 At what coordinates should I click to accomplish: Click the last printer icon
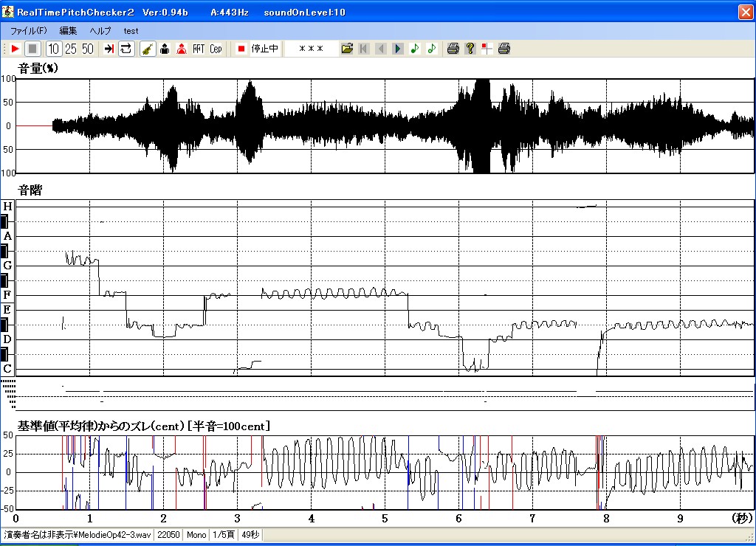504,49
